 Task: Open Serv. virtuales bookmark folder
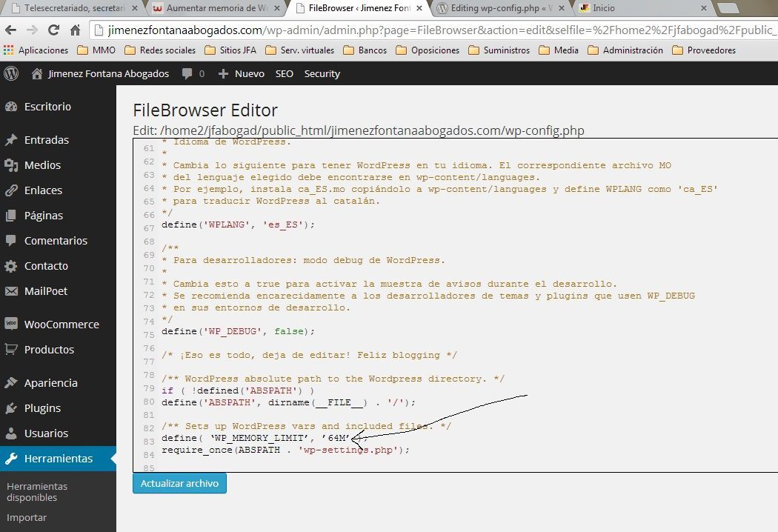[x=299, y=50]
